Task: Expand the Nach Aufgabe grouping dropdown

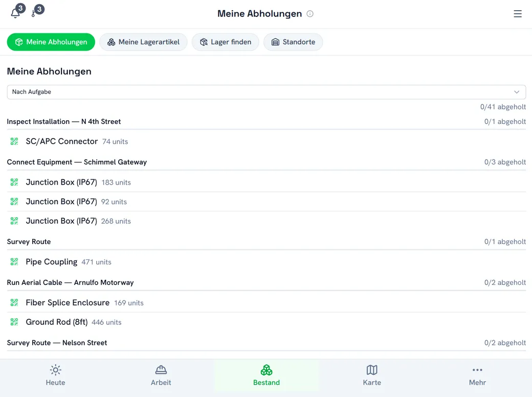Action: click(267, 92)
